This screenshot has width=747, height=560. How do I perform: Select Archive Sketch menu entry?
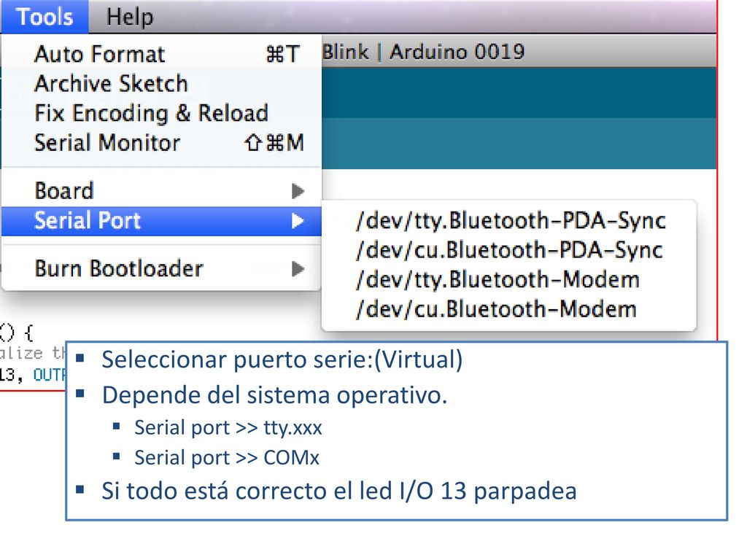click(x=161, y=83)
